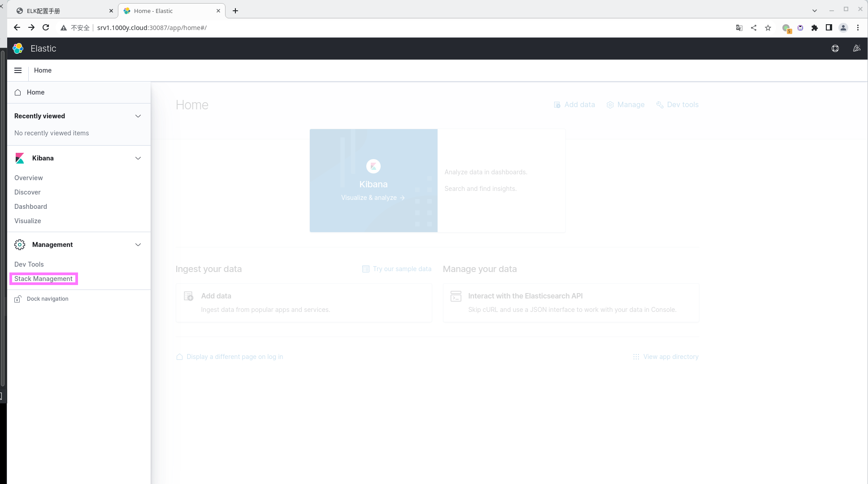The image size is (868, 484).
Task: Click the Kibana logo in sidebar
Action: [x=20, y=158]
